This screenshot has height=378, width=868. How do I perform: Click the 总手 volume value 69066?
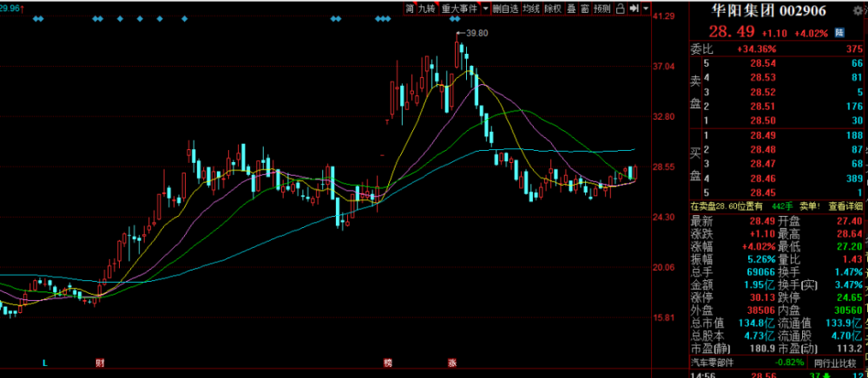[761, 272]
